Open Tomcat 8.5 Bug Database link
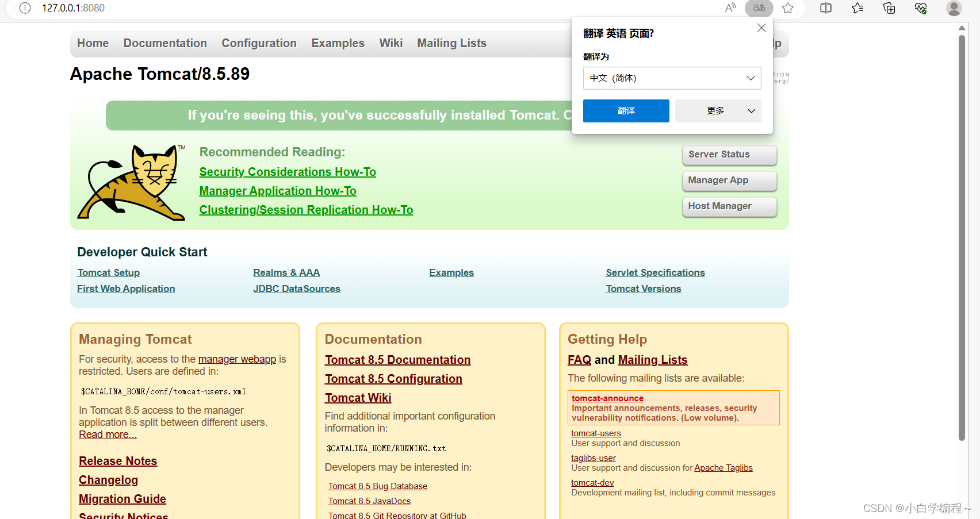Screen dimensions: 980x519 [x=378, y=486]
